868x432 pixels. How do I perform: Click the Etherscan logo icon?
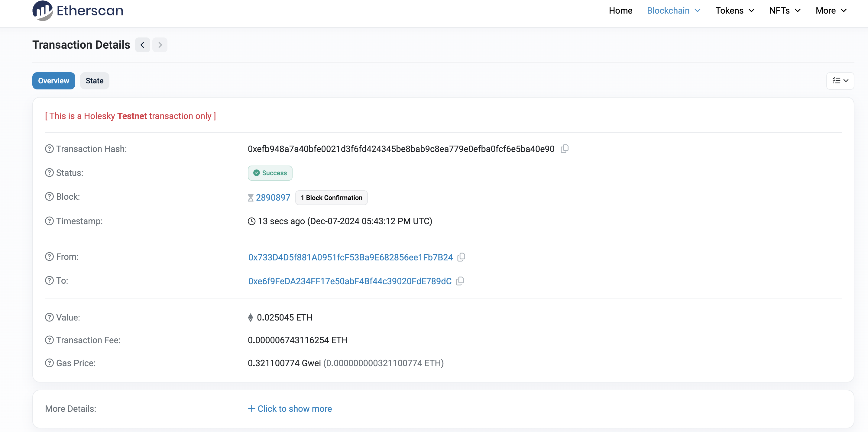[x=42, y=11]
